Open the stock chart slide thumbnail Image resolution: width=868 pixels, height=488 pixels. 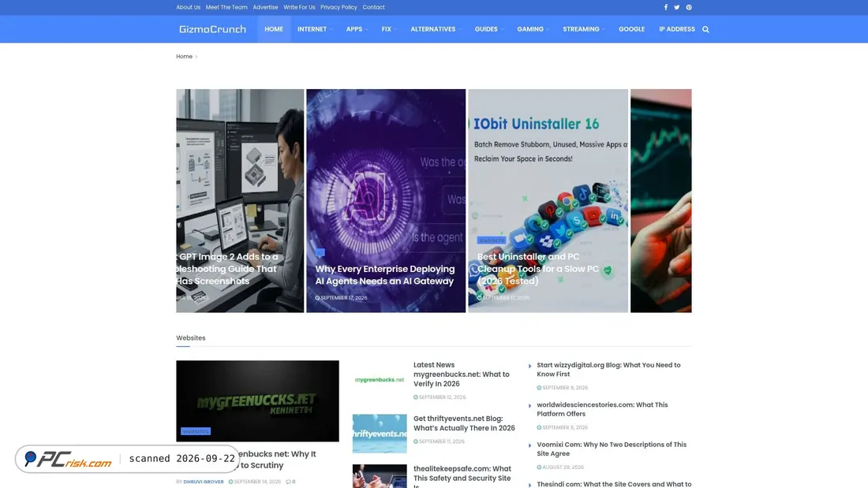(x=660, y=201)
